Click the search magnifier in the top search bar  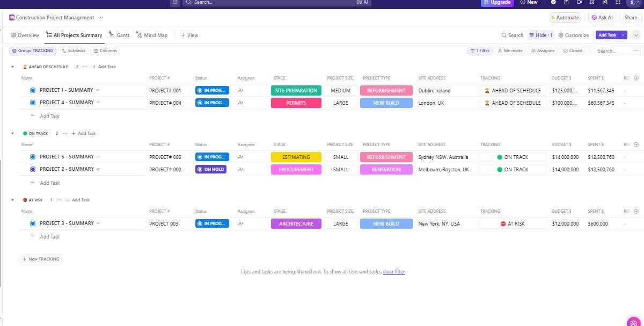[189, 2]
